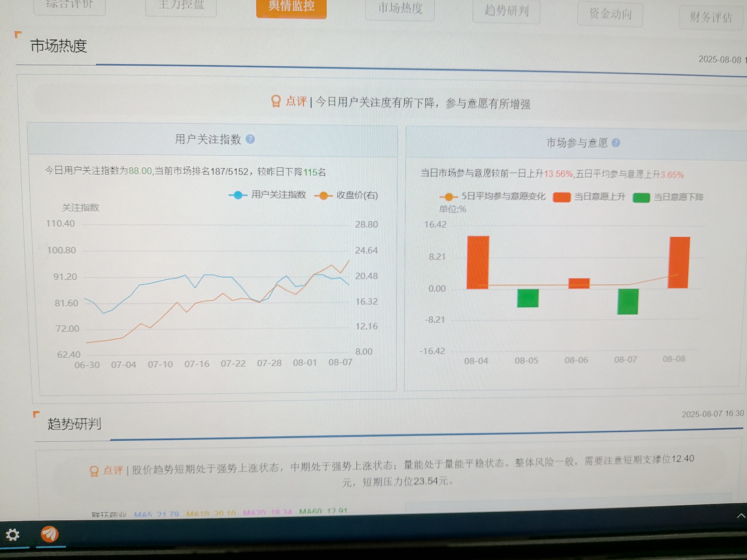
Task: Toggle the 用户关注指数 legend series
Action: [267, 195]
